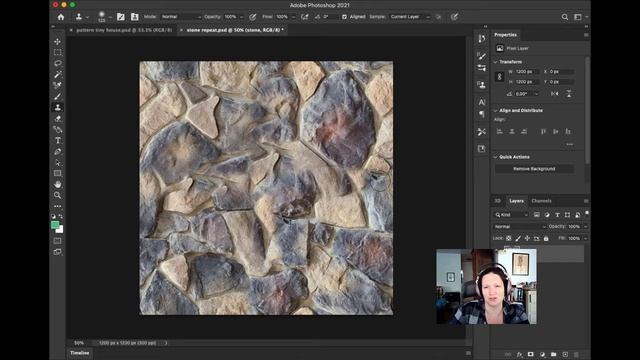
Task: Open the Properties panel menu icon
Action: [x=586, y=35]
